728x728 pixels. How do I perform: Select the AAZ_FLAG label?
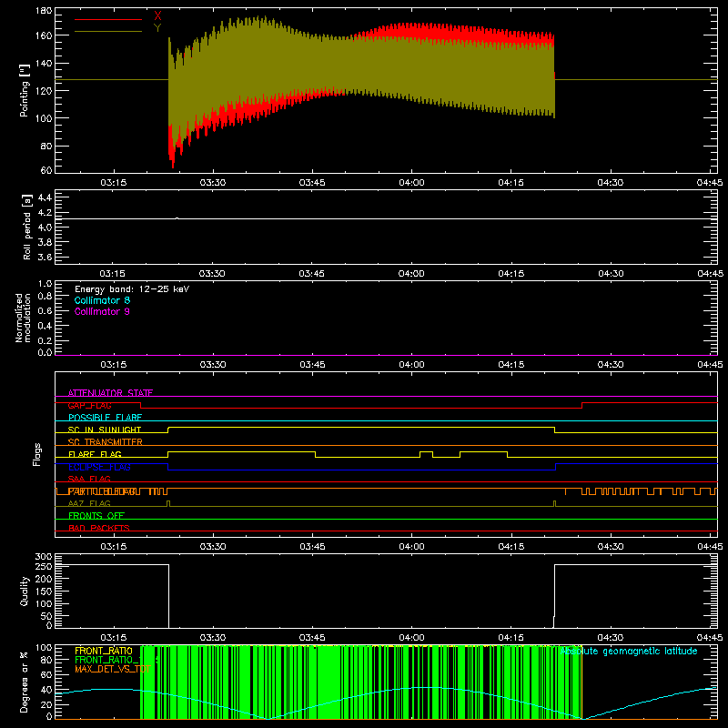(x=89, y=503)
